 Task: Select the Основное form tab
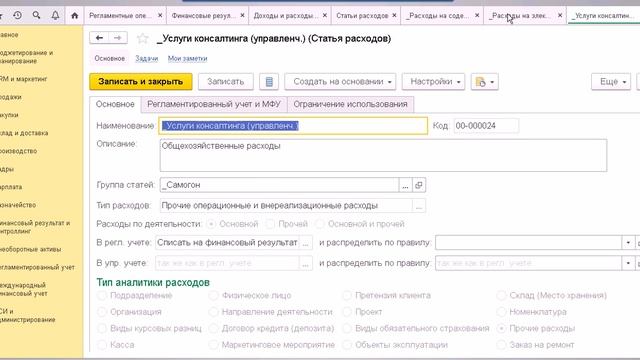(115, 104)
